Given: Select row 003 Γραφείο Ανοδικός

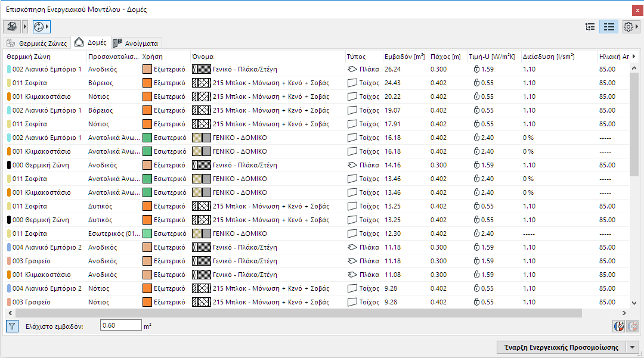Looking at the screenshot, I should click(x=317, y=262).
